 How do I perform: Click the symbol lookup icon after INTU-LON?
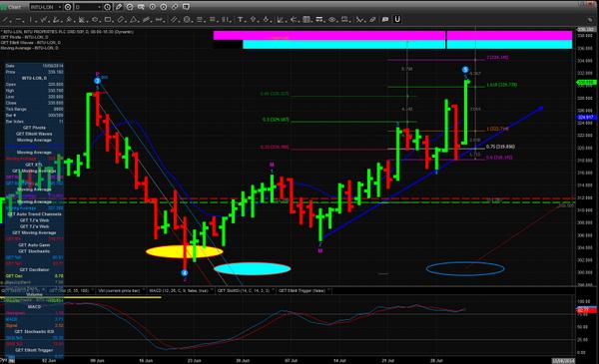[68, 7]
